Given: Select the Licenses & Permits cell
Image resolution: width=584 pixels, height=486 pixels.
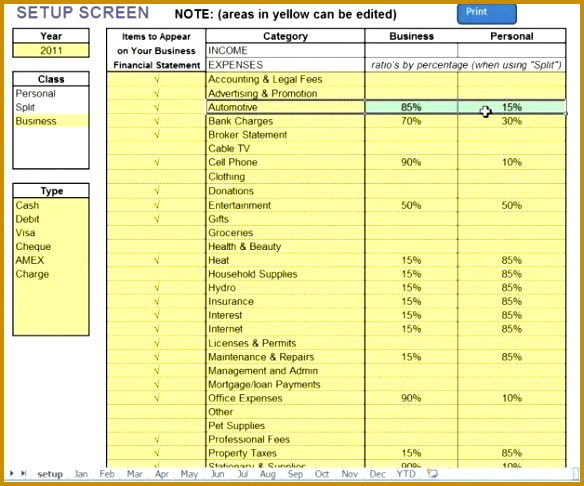Looking at the screenshot, I should pos(285,343).
